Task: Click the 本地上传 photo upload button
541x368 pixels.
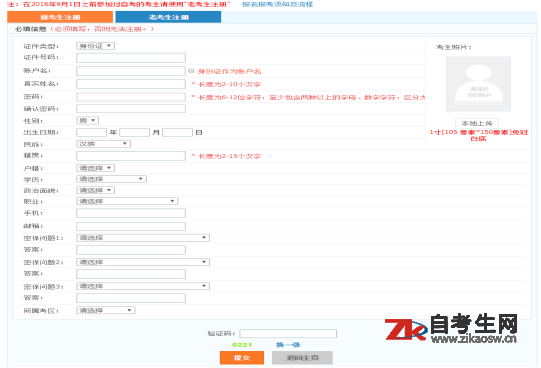Action: 477,123
